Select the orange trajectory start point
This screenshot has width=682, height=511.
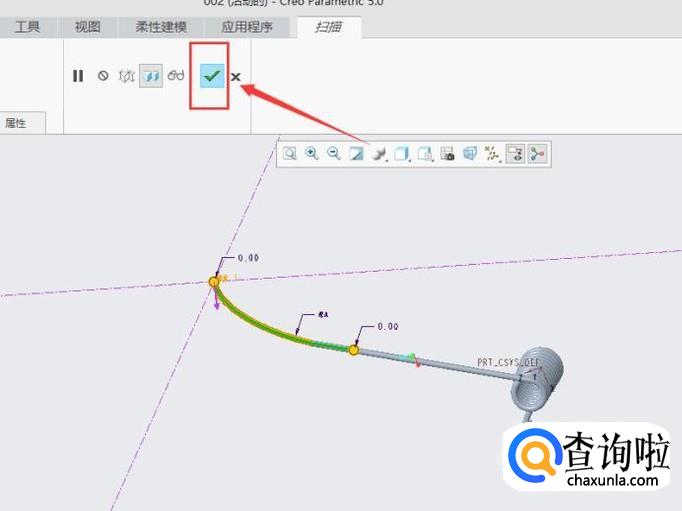point(214,282)
